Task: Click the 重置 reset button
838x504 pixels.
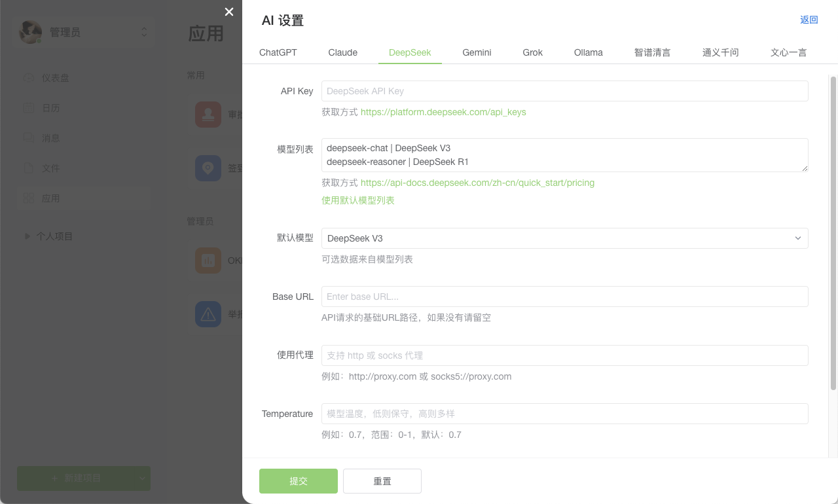Action: point(382,481)
